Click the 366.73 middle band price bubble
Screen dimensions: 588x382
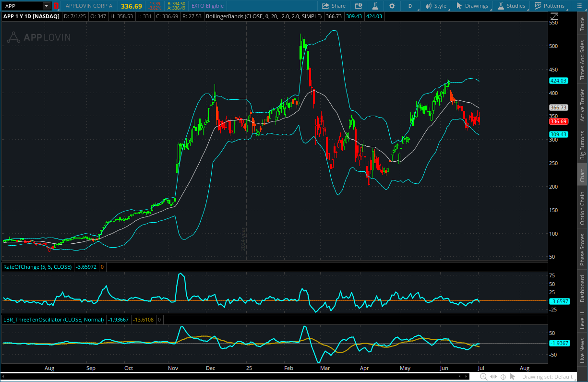coord(559,108)
